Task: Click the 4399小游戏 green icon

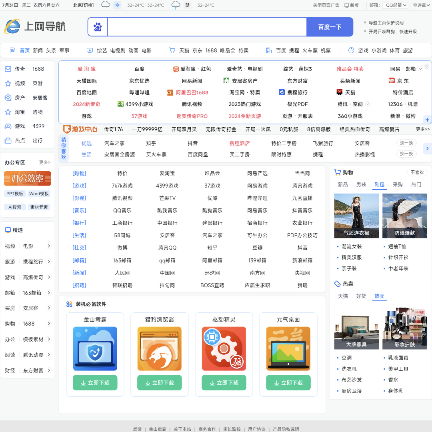Action: point(121,104)
